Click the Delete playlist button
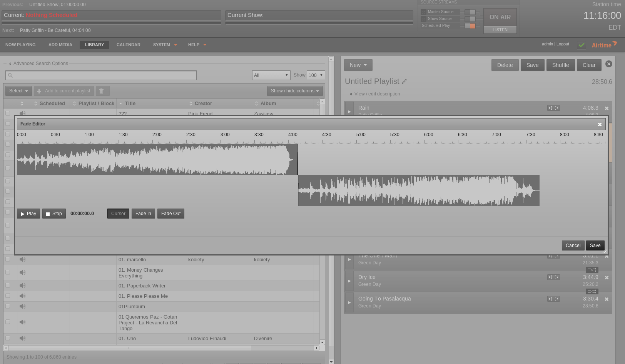 tap(505, 65)
